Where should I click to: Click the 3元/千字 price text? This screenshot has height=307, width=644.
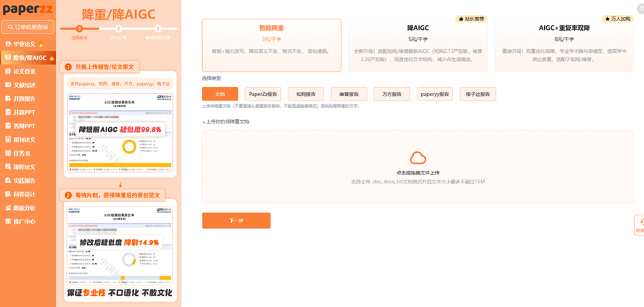point(271,39)
